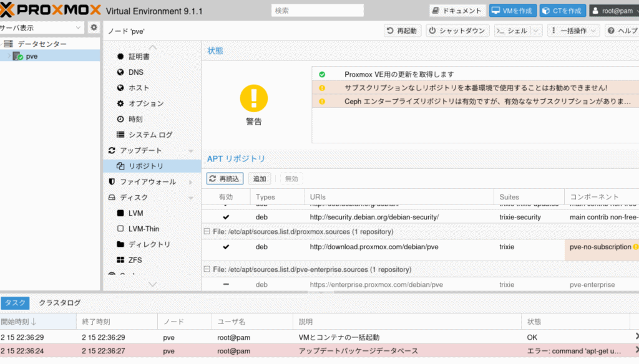Screen dimensions: 639x364
Task: Click the 再読込 (Reload) button
Action: pos(225,179)
